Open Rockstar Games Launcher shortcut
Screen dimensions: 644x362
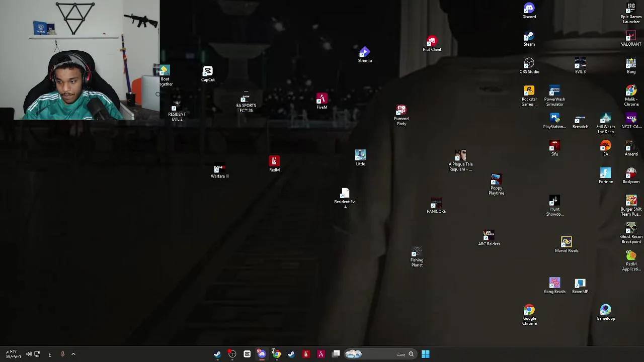[529, 96]
